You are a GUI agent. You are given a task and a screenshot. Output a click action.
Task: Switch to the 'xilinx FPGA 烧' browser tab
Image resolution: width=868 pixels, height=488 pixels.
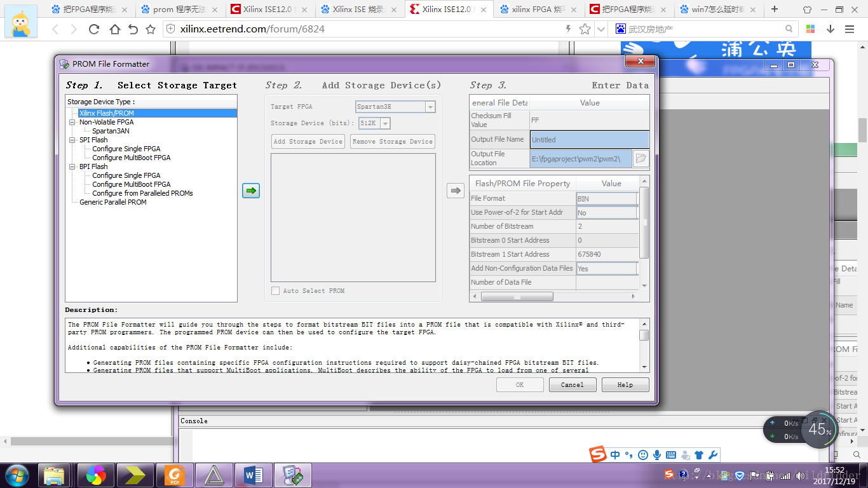538,9
